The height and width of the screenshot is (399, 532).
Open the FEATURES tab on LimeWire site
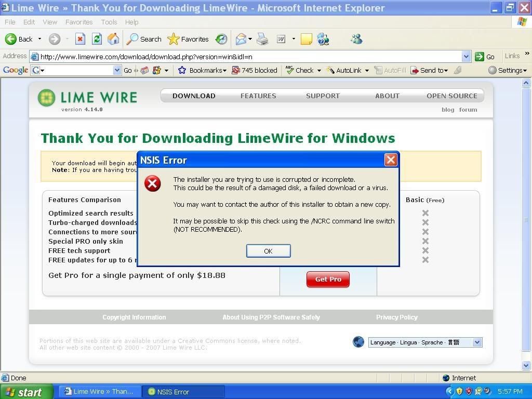point(258,96)
